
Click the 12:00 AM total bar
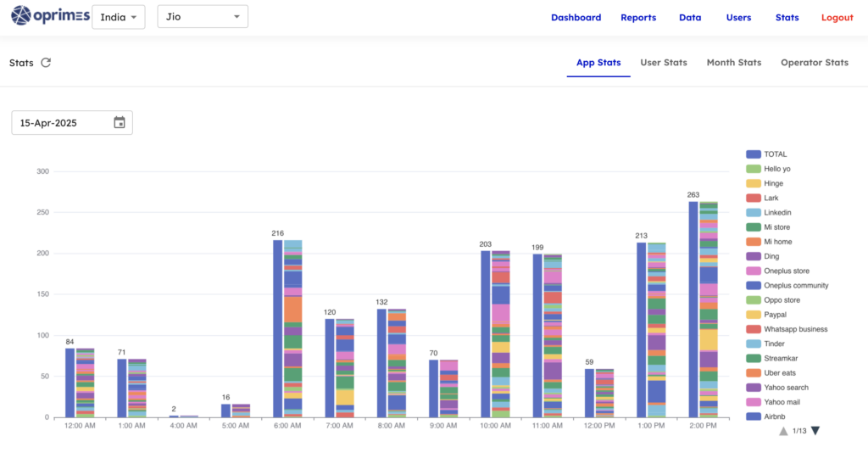[70, 383]
